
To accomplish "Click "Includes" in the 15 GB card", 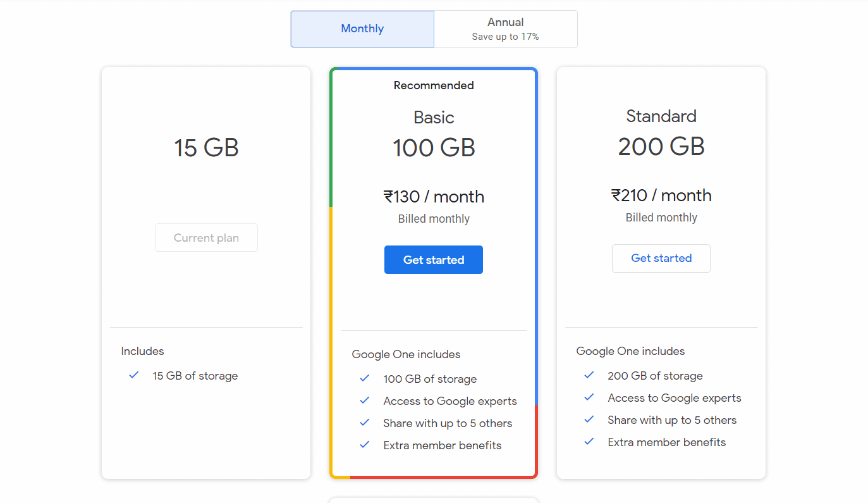I will pos(142,351).
